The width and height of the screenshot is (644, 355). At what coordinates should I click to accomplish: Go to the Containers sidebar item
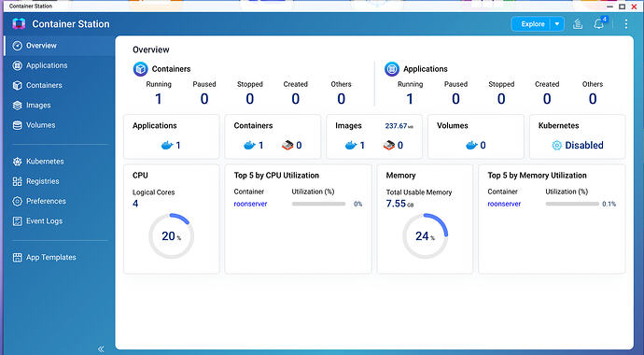point(58,85)
